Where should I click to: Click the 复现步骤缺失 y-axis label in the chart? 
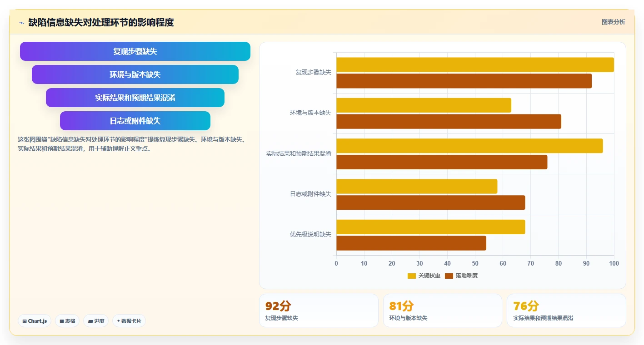point(314,72)
